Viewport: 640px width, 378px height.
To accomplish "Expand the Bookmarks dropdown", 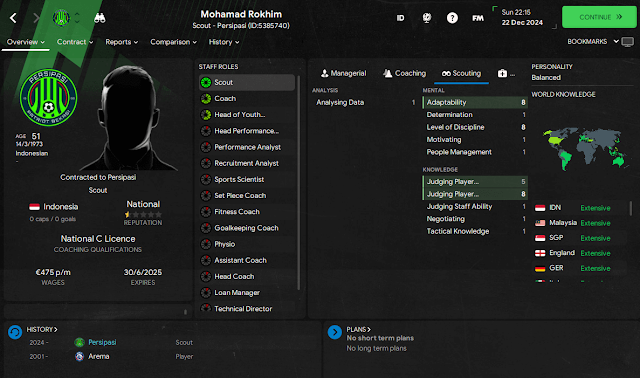I will coord(593,42).
